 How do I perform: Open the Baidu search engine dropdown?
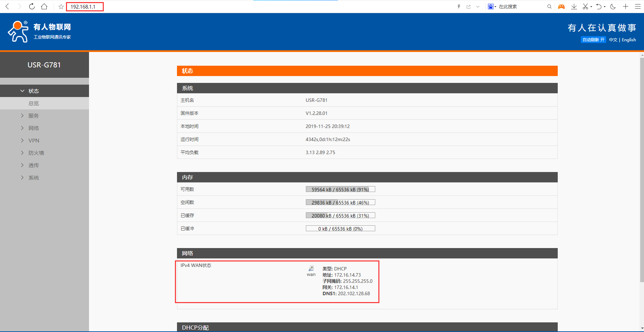tap(492, 7)
